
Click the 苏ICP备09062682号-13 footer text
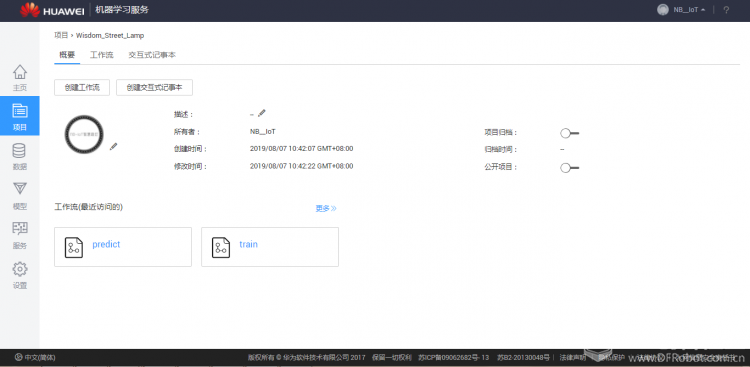[453, 357]
